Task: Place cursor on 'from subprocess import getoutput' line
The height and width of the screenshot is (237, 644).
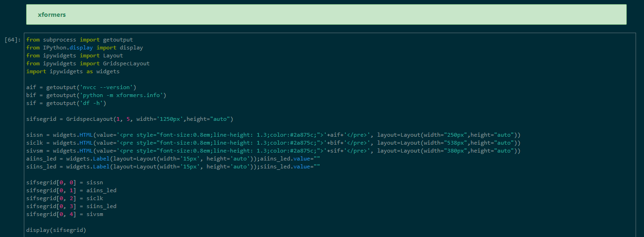Action: tap(79, 40)
